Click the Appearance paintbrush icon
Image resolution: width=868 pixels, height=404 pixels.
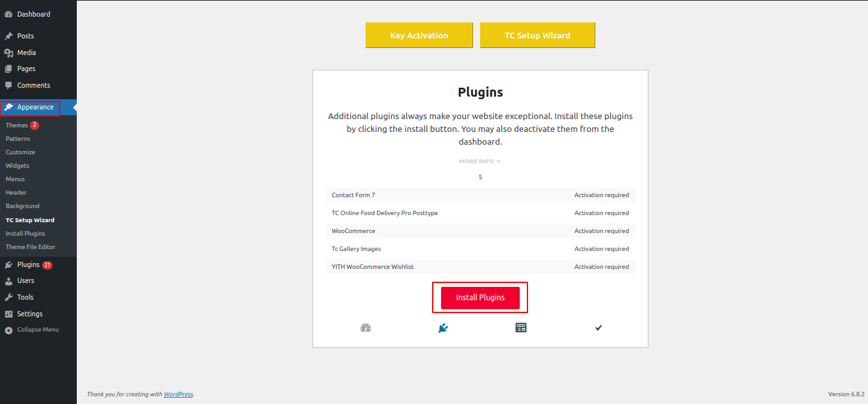tap(8, 108)
